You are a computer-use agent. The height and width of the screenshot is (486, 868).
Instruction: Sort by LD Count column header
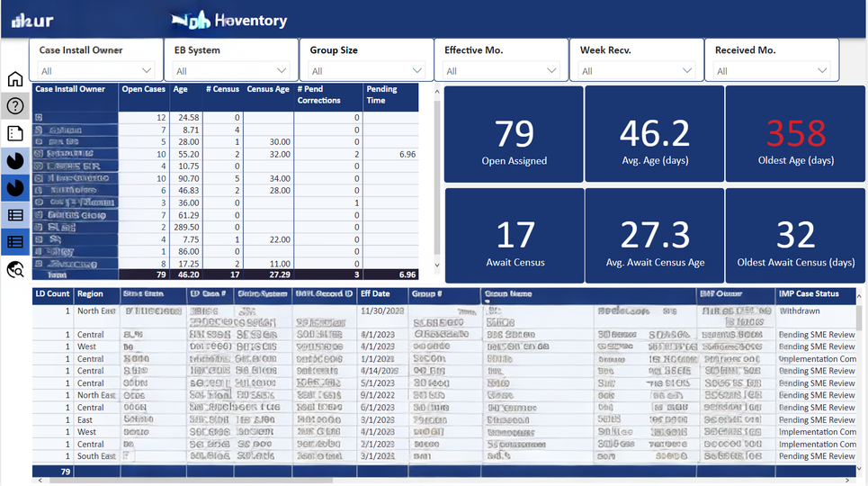[x=52, y=293]
